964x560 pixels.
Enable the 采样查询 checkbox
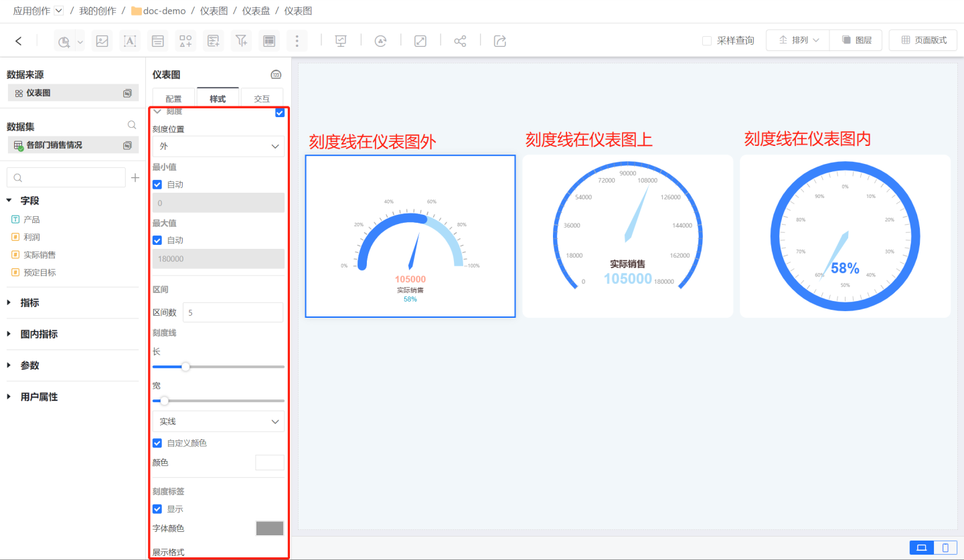pos(707,41)
